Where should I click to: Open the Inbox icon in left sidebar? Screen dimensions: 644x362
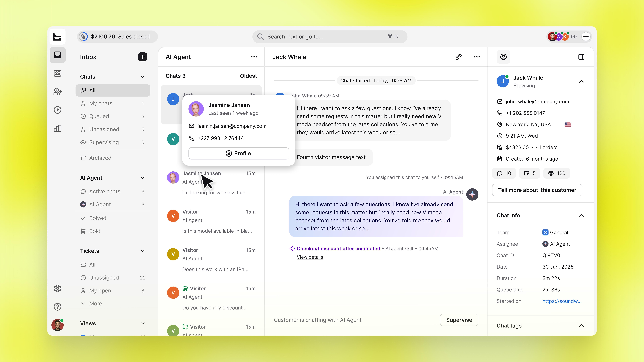click(58, 55)
